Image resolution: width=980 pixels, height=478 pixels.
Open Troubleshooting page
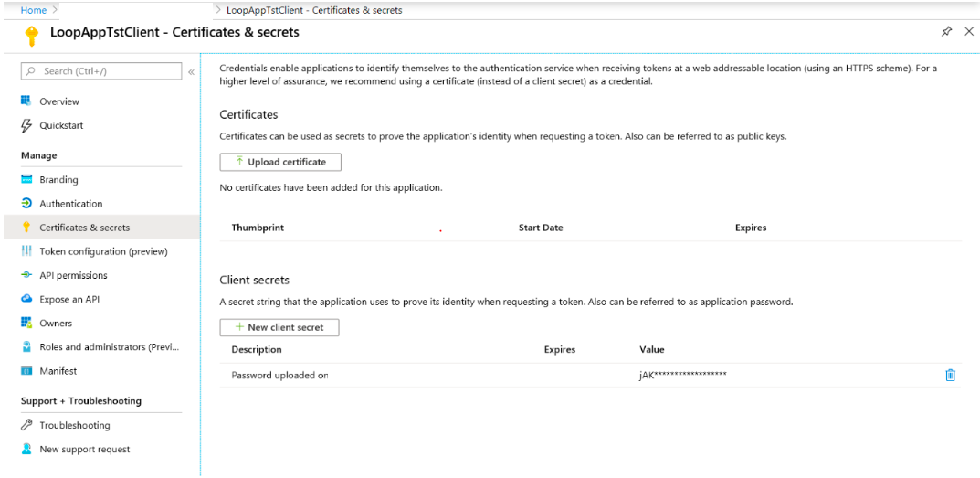pyautogui.click(x=74, y=425)
